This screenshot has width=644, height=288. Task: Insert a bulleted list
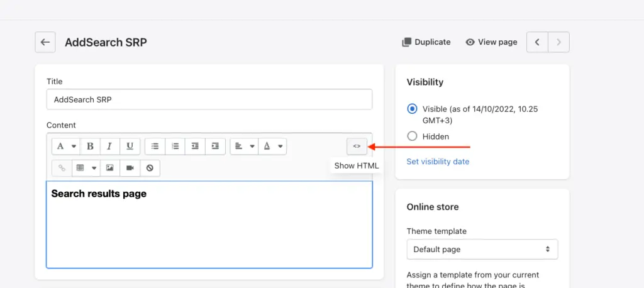[x=155, y=147]
